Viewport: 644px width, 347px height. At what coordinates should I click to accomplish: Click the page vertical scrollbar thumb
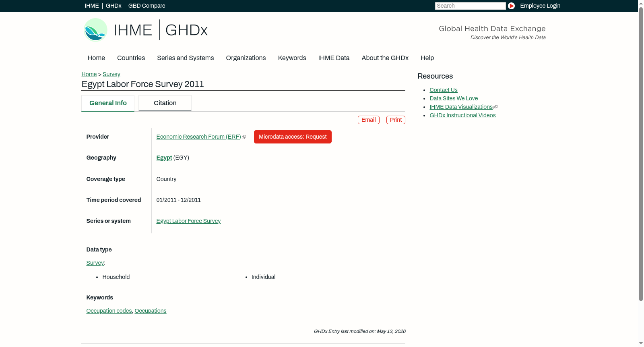point(641,153)
